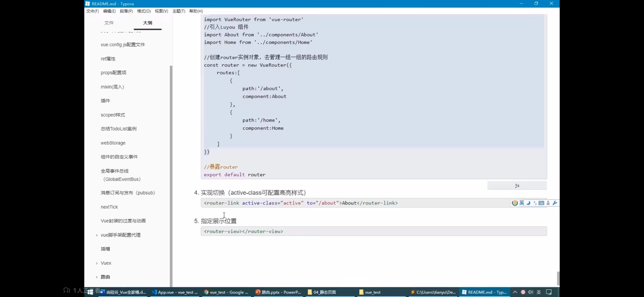This screenshot has height=297, width=644.
Task: Go to nextTick outline heading
Action: point(109,207)
